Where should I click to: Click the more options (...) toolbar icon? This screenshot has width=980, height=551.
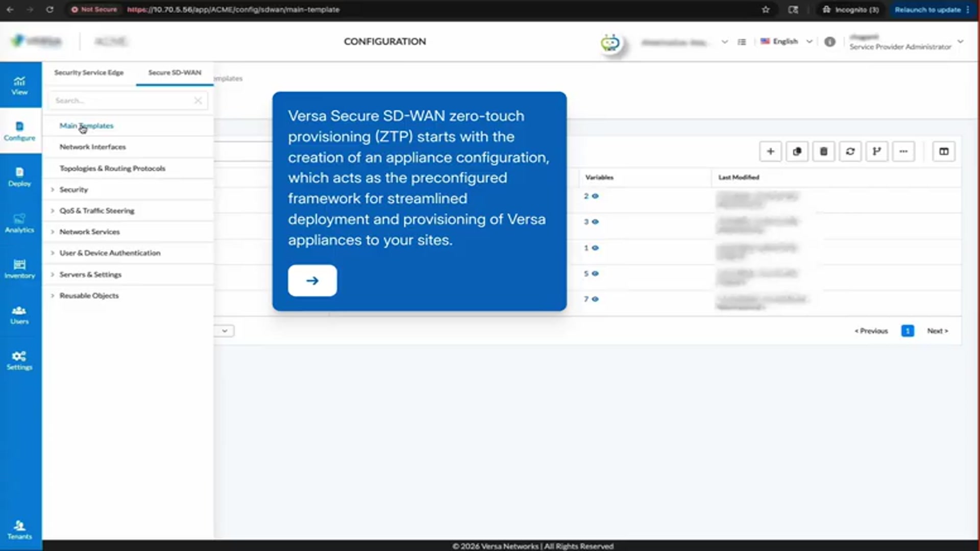[903, 152]
